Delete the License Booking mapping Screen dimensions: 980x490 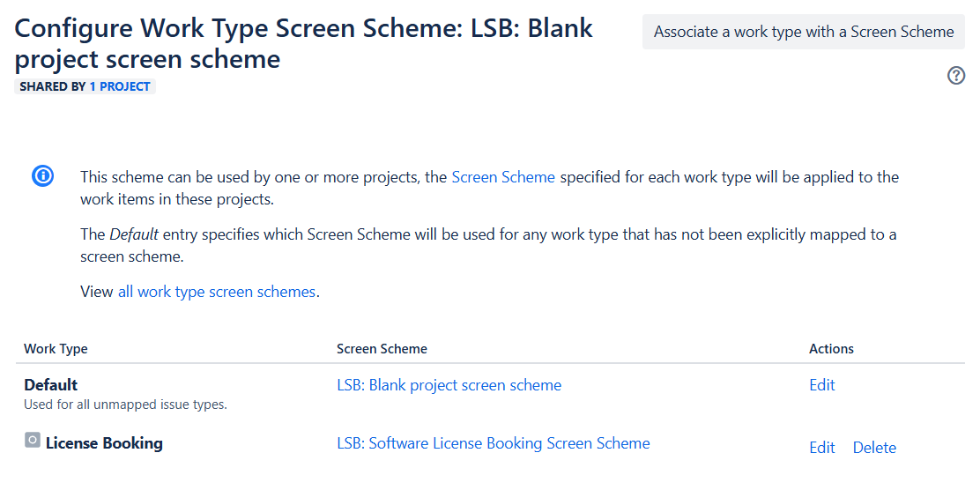click(x=874, y=448)
